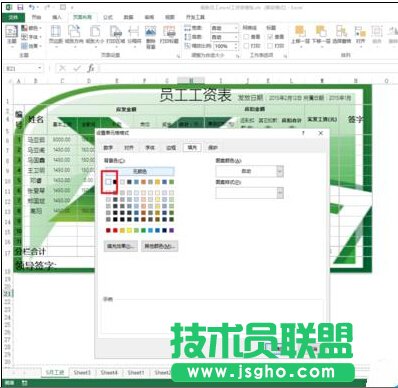Pick the yellow standard color swatch
The height and width of the screenshot is (388, 398).
pos(129,230)
